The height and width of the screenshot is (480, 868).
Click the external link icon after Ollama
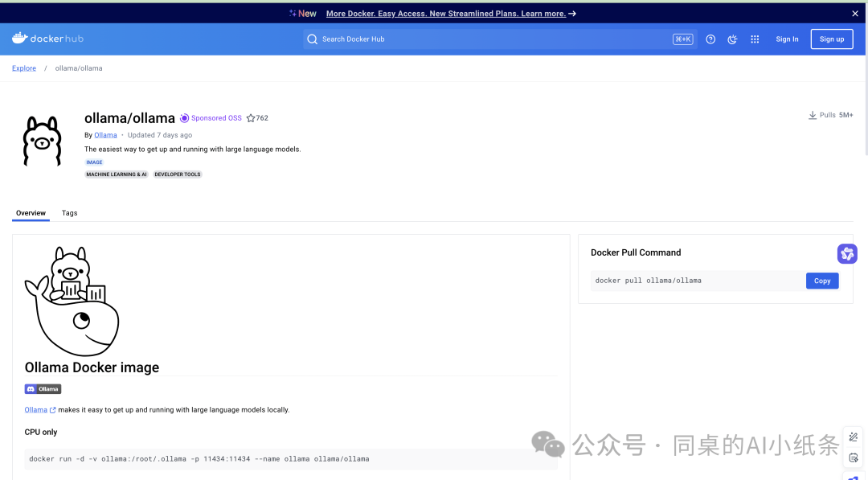(52, 410)
